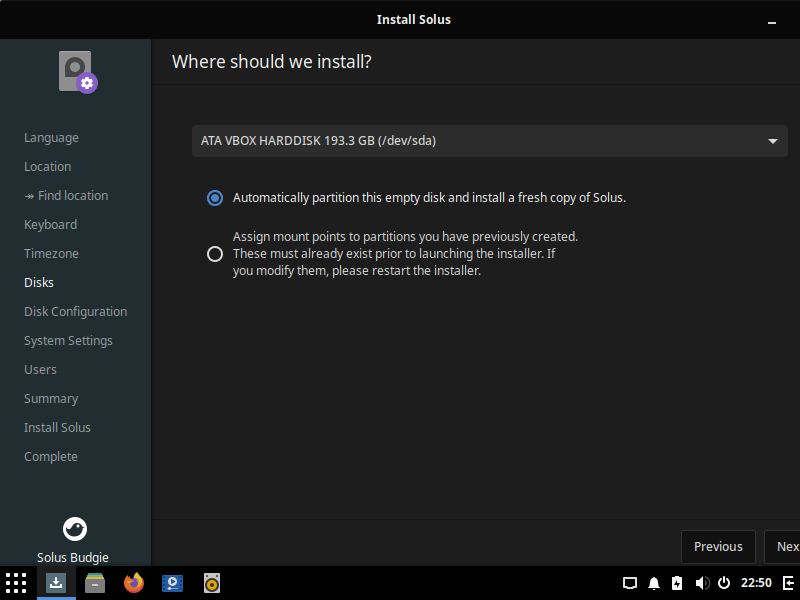Click the battery status tray icon
Viewport: 800px width, 600px height.
pyautogui.click(x=677, y=583)
